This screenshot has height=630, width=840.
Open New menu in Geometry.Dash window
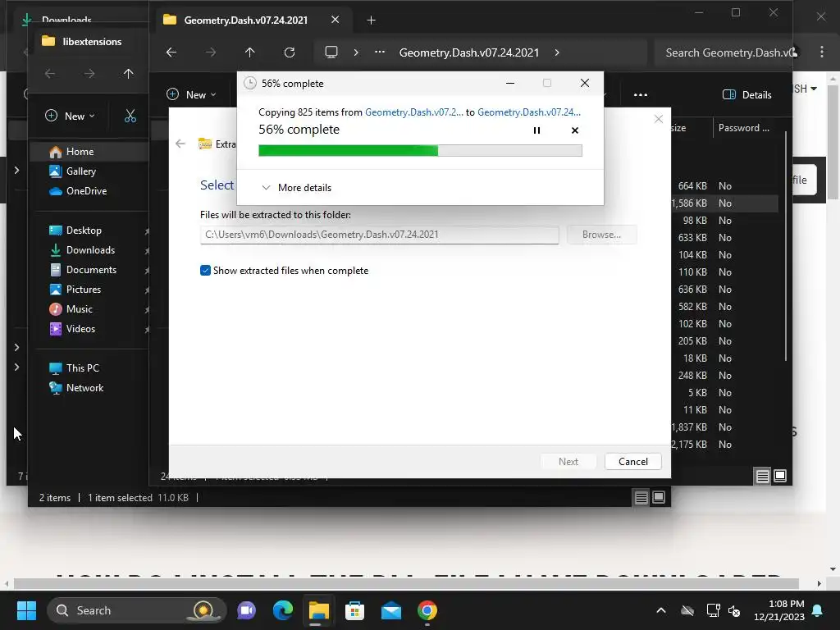coord(192,95)
